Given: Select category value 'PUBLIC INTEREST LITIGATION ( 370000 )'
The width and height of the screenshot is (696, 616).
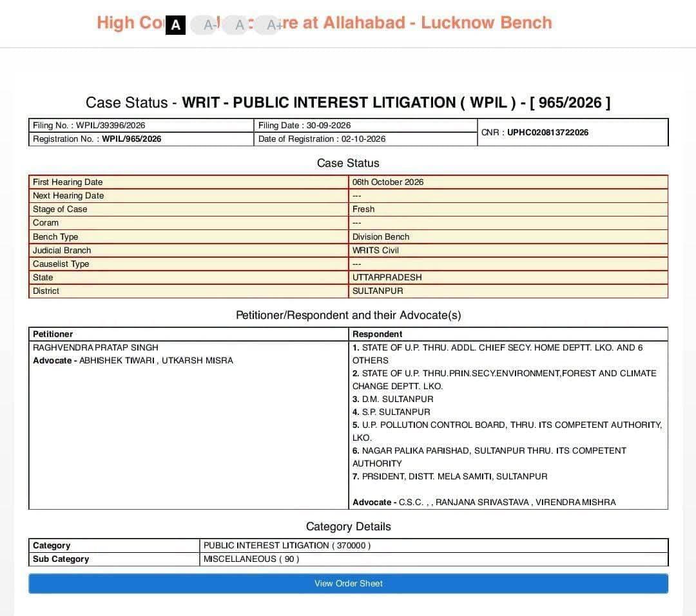Looking at the screenshot, I should click(x=287, y=545).
